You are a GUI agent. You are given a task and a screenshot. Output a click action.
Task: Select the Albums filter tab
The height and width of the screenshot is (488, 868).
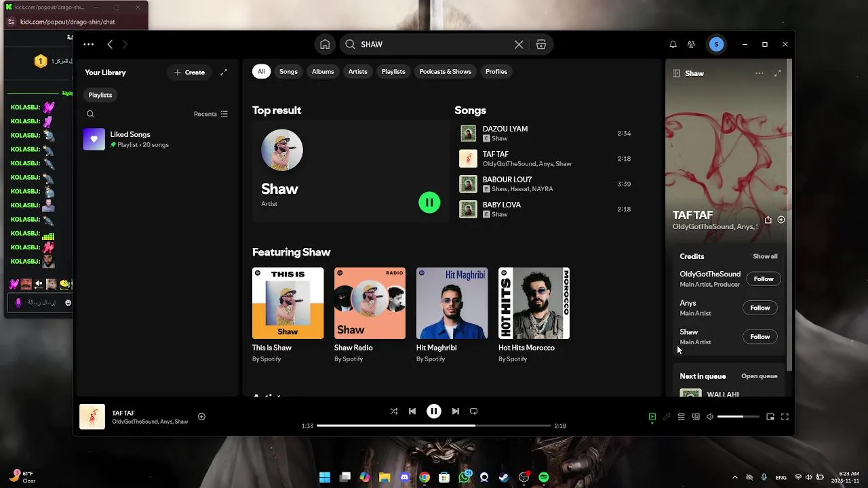(323, 71)
